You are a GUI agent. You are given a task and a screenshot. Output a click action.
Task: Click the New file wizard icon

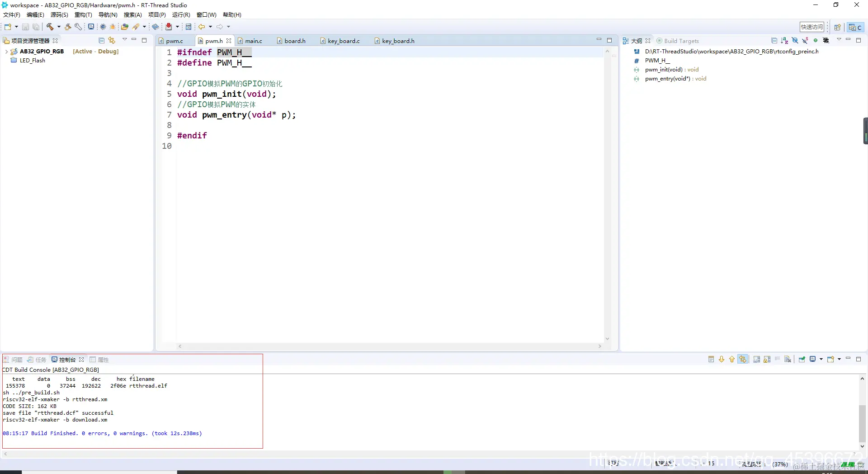[8, 27]
